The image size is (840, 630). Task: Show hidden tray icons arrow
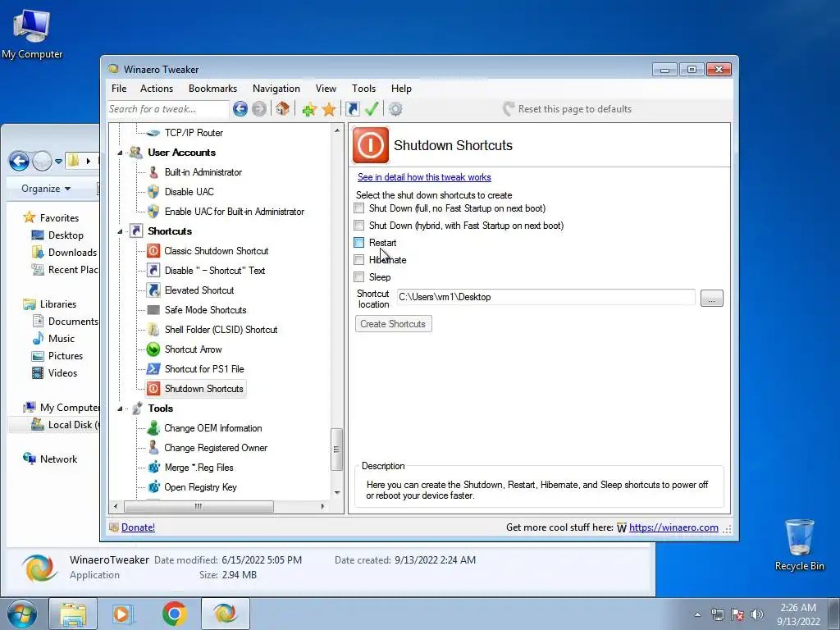point(697,614)
